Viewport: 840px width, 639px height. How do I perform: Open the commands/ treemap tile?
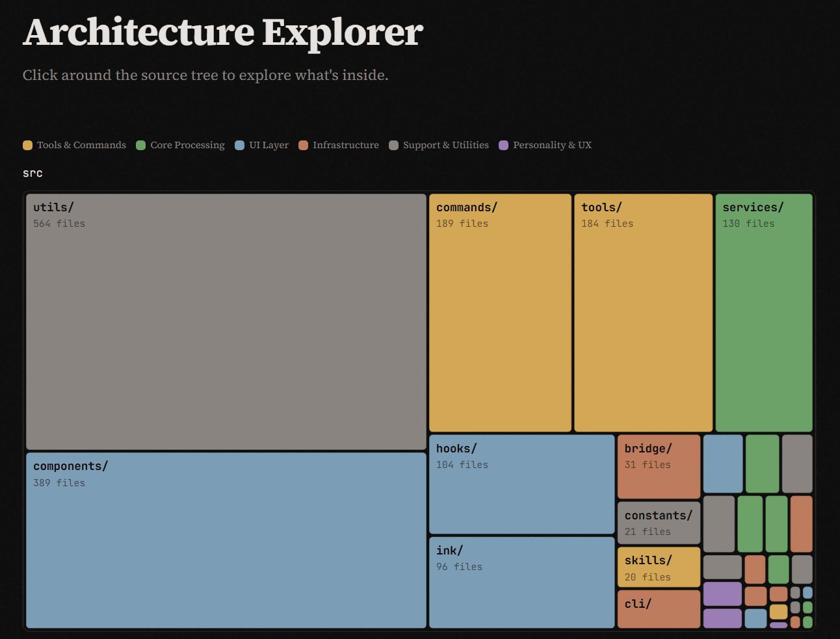pyautogui.click(x=500, y=313)
